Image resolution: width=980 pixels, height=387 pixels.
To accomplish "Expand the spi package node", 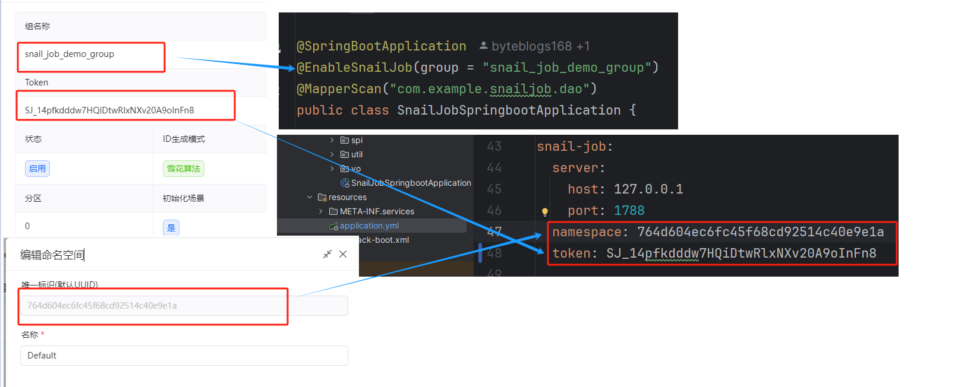I will point(332,140).
